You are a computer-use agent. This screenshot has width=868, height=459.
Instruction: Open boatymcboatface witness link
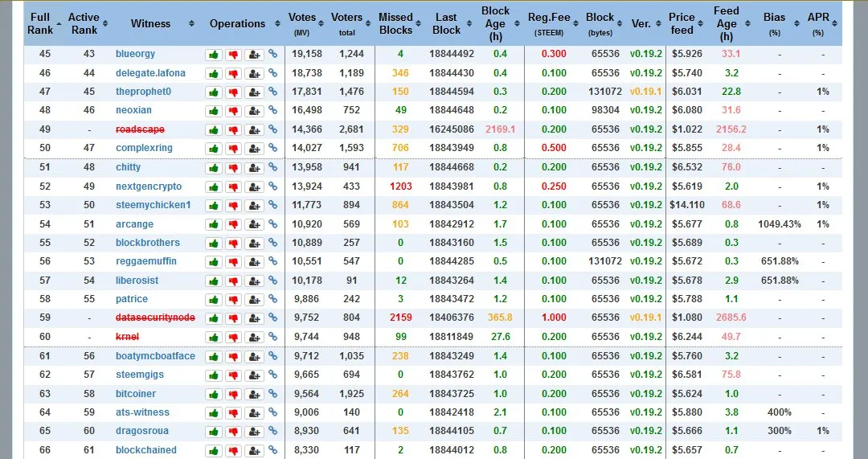point(156,356)
